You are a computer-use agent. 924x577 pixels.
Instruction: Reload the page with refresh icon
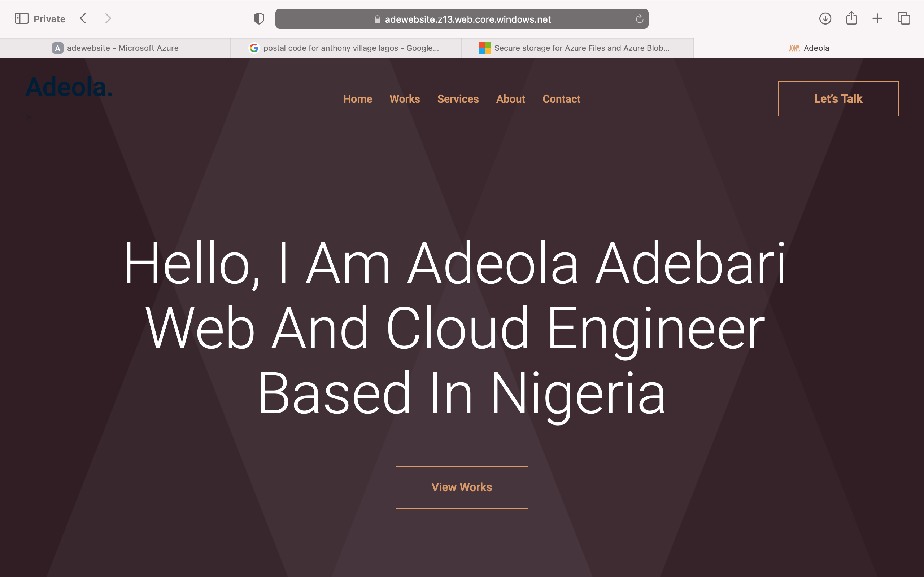click(639, 19)
